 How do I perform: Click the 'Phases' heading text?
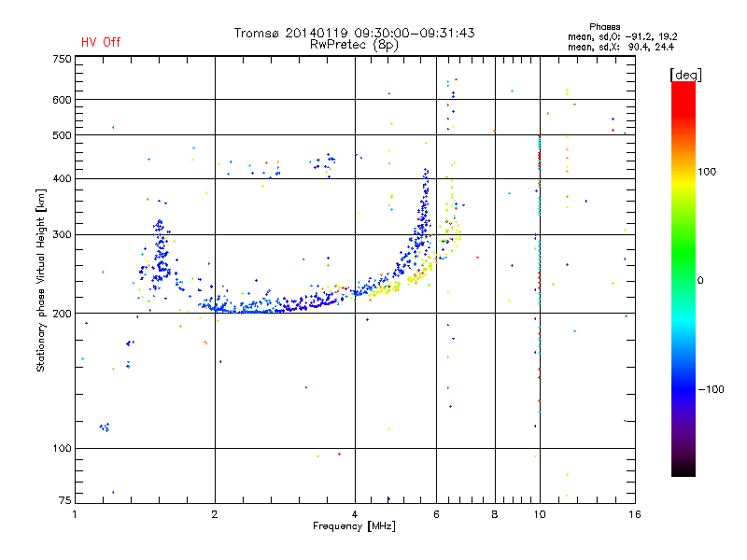click(604, 27)
